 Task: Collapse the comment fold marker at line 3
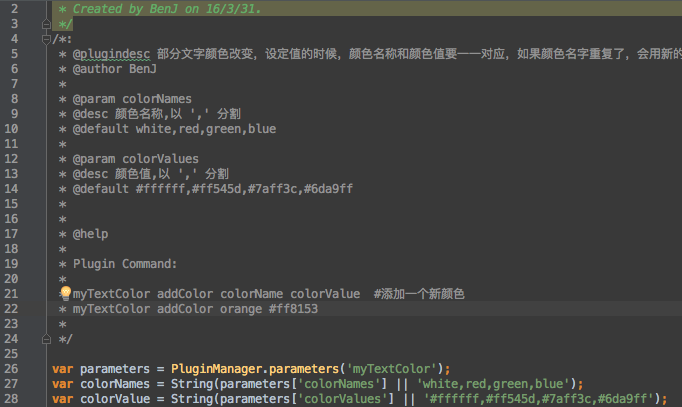46,24
